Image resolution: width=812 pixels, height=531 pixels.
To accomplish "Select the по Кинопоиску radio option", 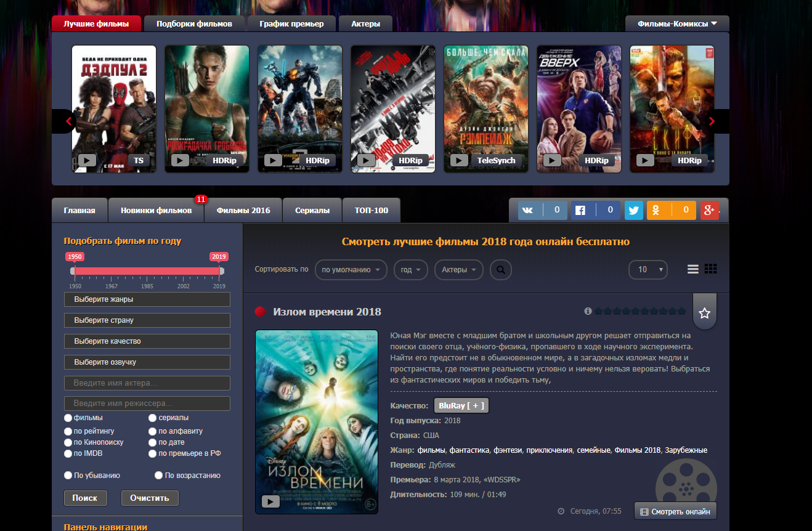I will coord(68,442).
